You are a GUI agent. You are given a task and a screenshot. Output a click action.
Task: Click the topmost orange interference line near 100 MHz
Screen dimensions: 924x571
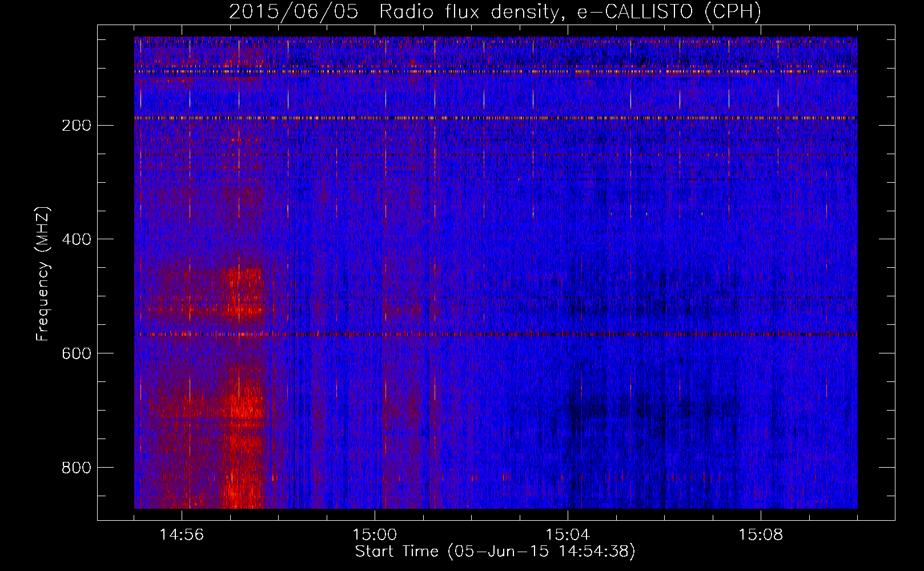[495, 72]
